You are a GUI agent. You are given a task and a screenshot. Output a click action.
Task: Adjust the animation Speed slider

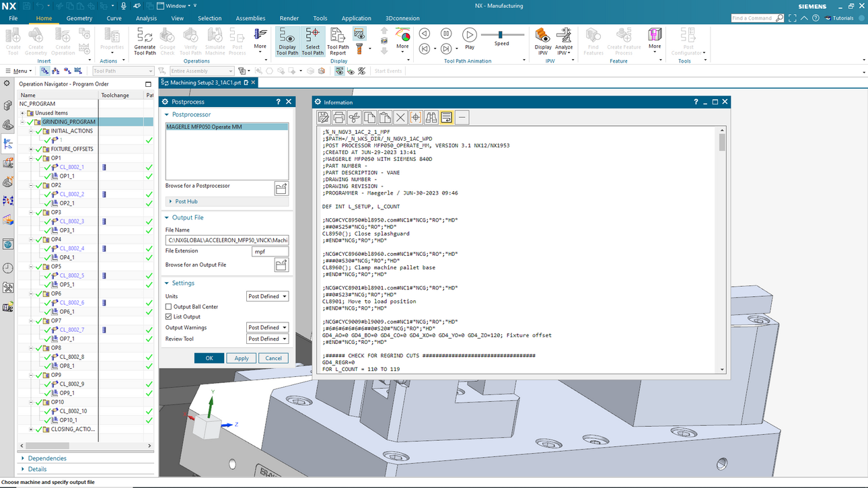tap(500, 35)
